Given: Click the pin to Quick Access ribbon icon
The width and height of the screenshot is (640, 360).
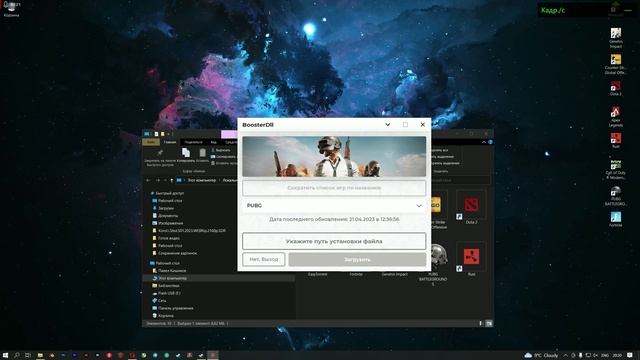Looking at the screenshot, I should [160, 153].
